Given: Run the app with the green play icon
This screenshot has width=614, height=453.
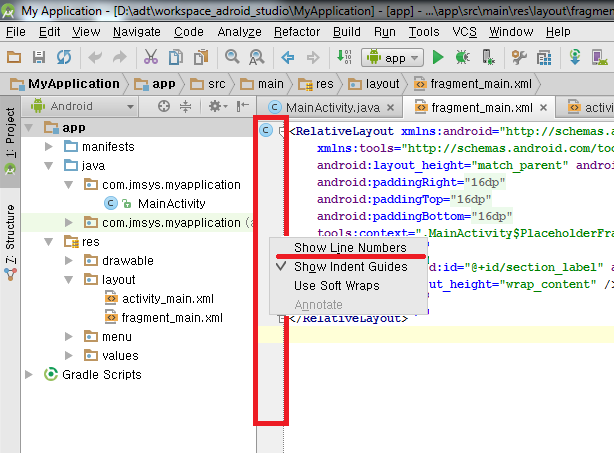Looking at the screenshot, I should [x=438, y=58].
